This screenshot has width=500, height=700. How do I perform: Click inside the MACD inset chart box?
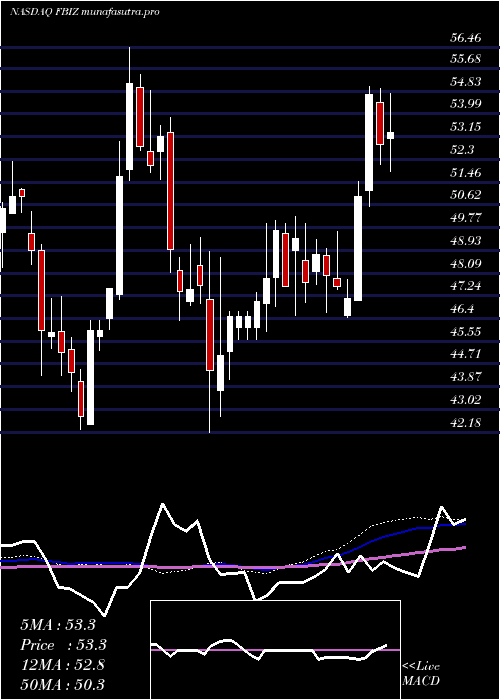pos(275,650)
